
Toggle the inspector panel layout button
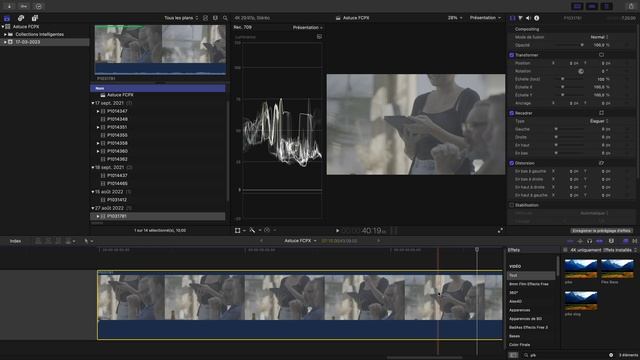pyautogui.click(x=607, y=6)
